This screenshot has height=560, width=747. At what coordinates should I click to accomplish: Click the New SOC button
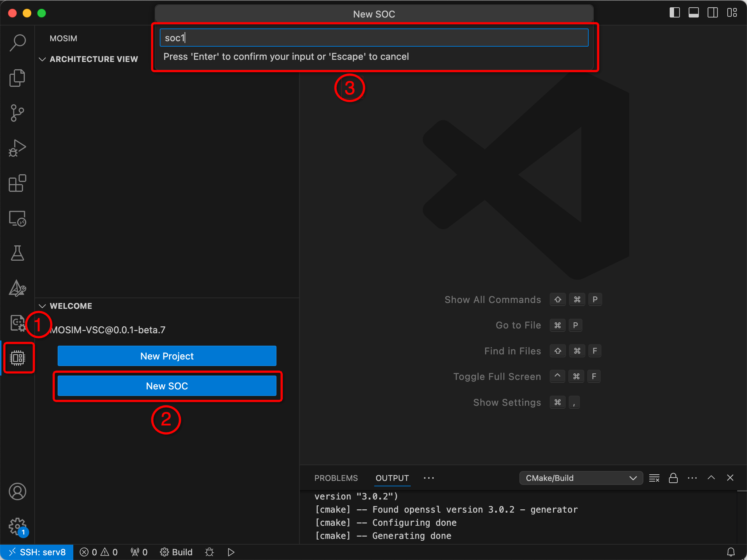tap(167, 386)
